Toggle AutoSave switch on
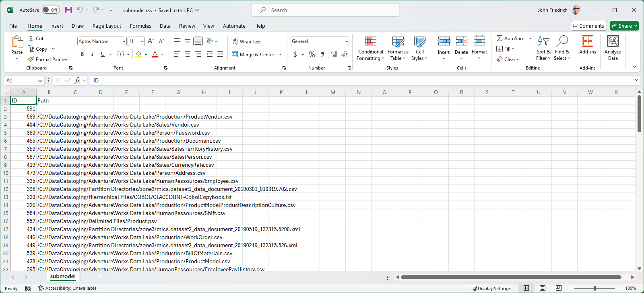The height and width of the screenshot is (293, 644). click(x=51, y=10)
